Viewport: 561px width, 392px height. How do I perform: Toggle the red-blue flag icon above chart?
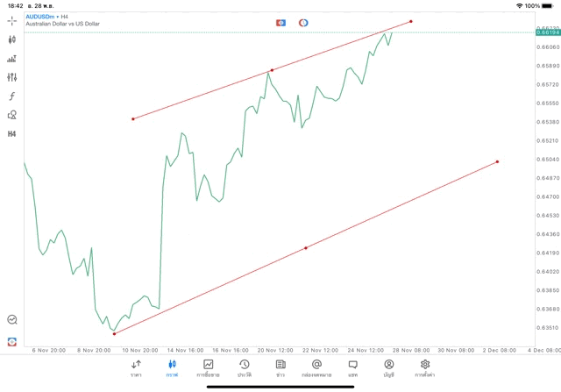tap(280, 22)
